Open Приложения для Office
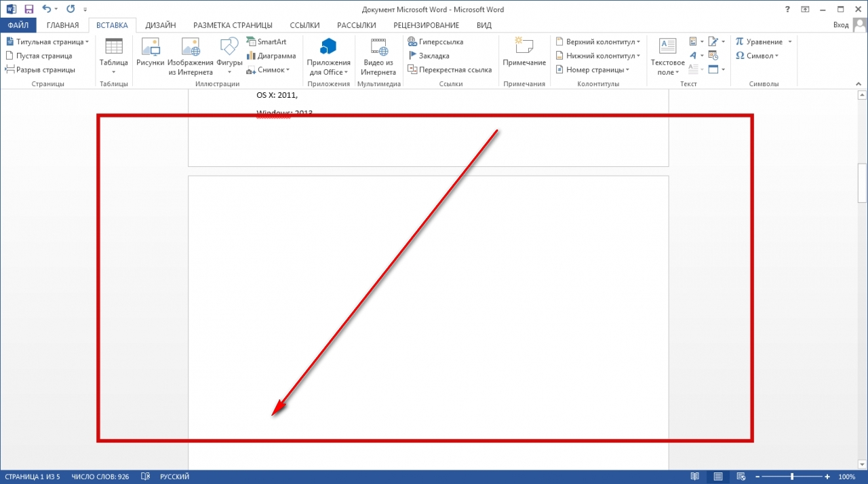 (x=329, y=56)
